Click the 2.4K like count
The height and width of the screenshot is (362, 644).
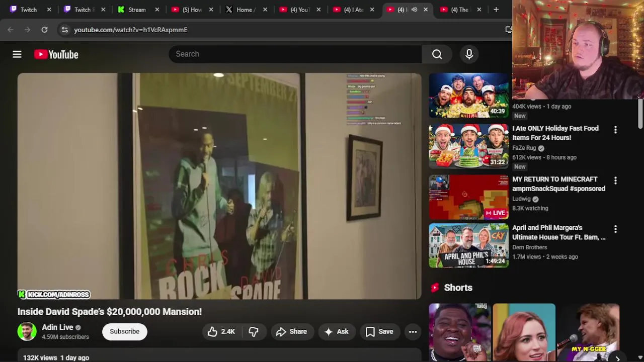coord(228,331)
